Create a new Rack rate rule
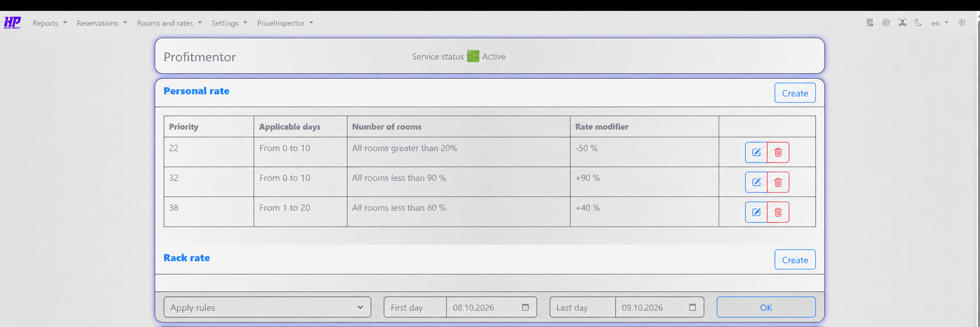This screenshot has height=327, width=980. [795, 260]
